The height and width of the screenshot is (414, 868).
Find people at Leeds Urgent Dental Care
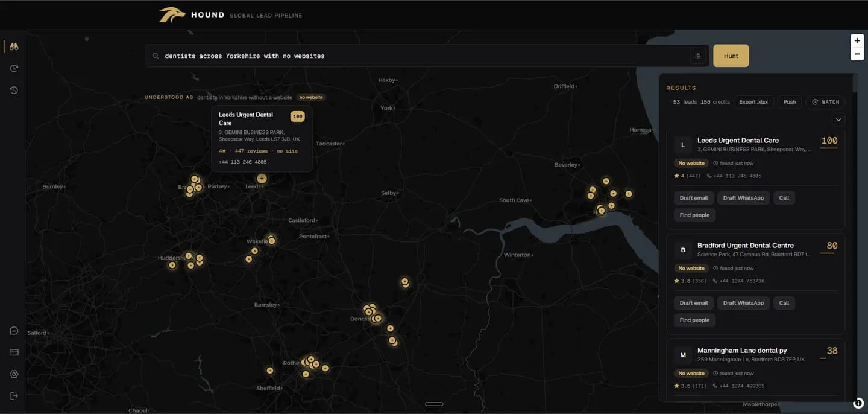(694, 215)
